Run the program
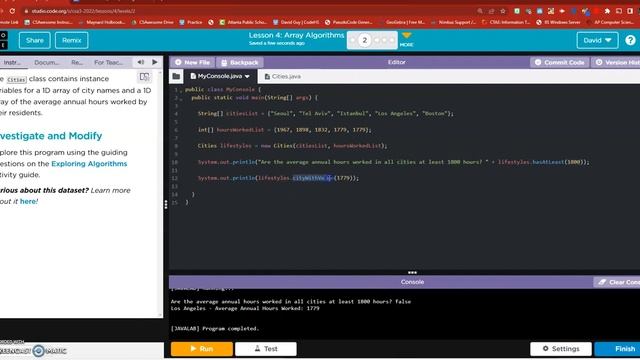Viewport: 640px width, 360px height. (x=202, y=349)
